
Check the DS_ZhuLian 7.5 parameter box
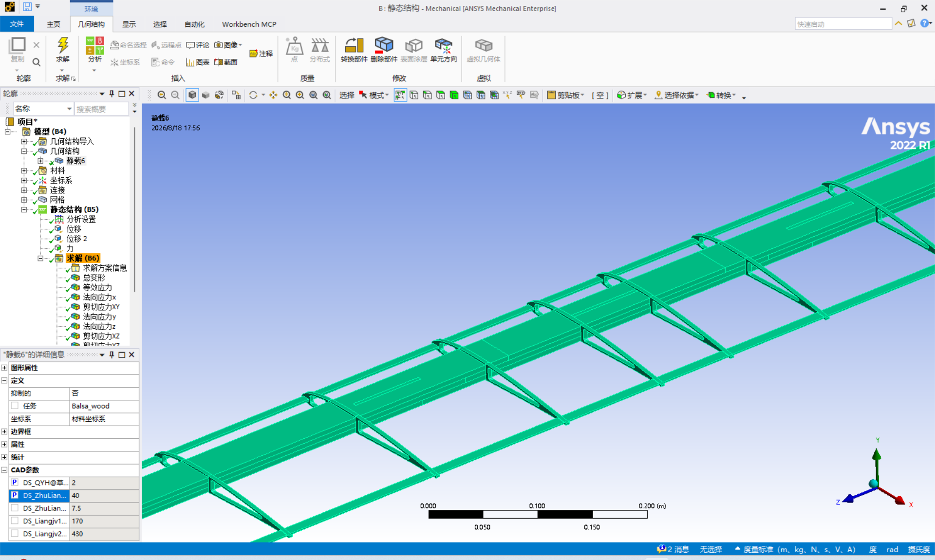[15, 508]
